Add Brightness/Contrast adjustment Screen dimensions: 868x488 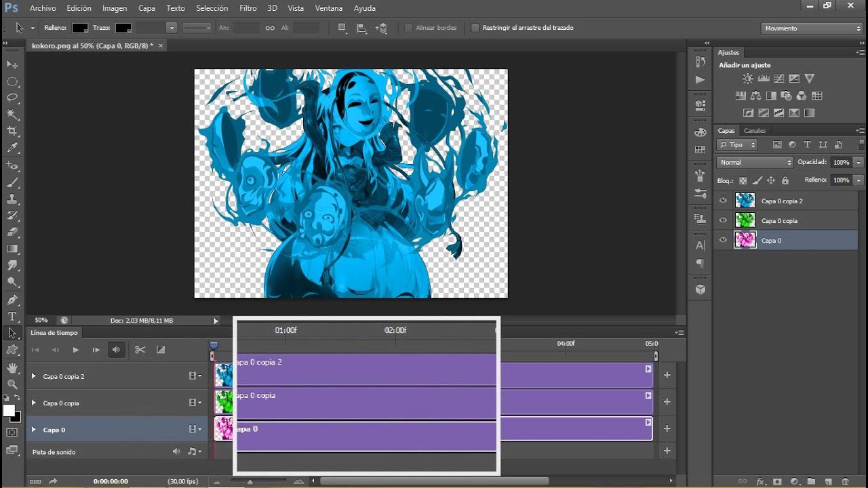(x=747, y=79)
